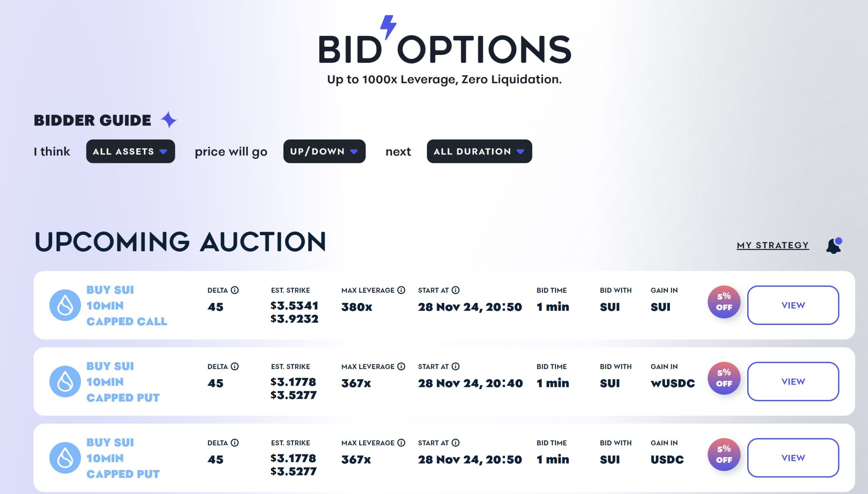Click the Buy SUI 10min Capped Call title
The height and width of the screenshot is (494, 868).
point(126,305)
